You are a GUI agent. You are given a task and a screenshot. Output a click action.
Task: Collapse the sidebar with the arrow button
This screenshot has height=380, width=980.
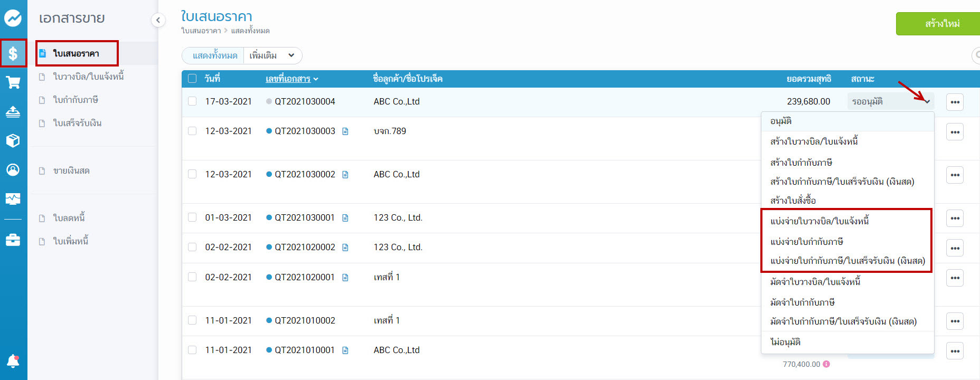(158, 20)
